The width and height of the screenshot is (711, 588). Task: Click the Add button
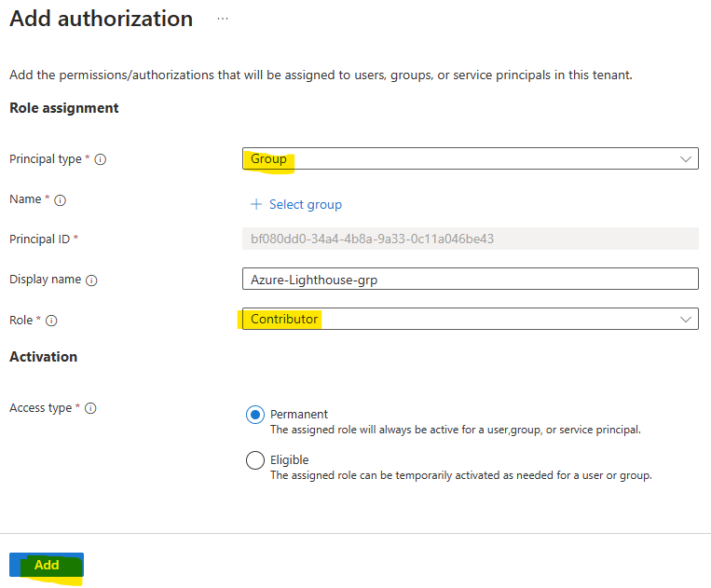pyautogui.click(x=47, y=565)
